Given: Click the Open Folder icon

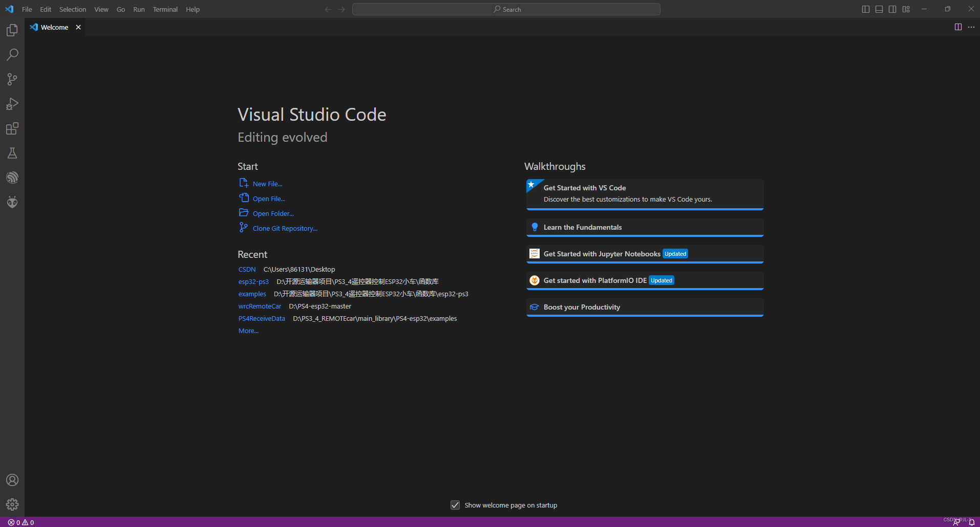Looking at the screenshot, I should point(244,213).
